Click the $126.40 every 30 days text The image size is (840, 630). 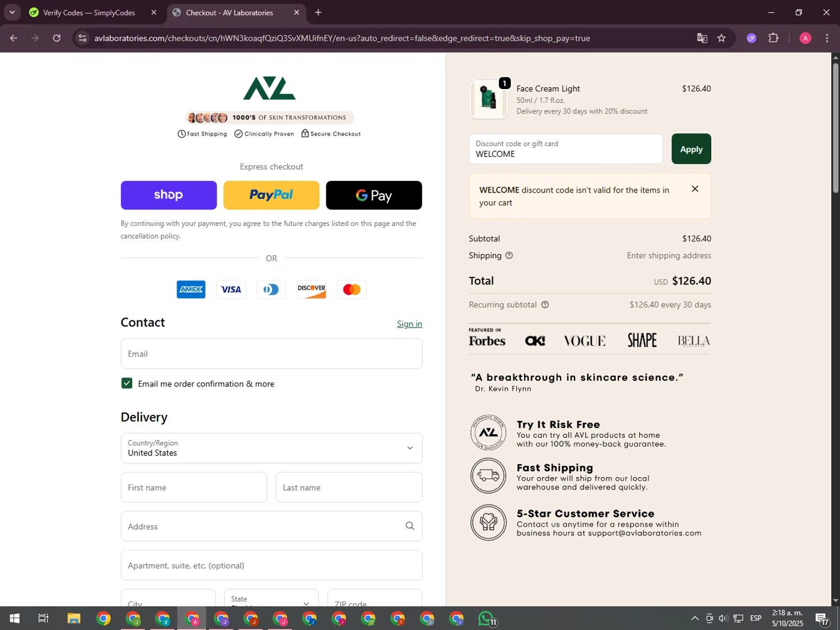[670, 305]
